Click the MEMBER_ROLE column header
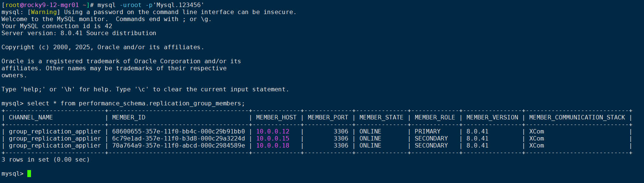The width and height of the screenshot is (644, 183). coord(435,118)
